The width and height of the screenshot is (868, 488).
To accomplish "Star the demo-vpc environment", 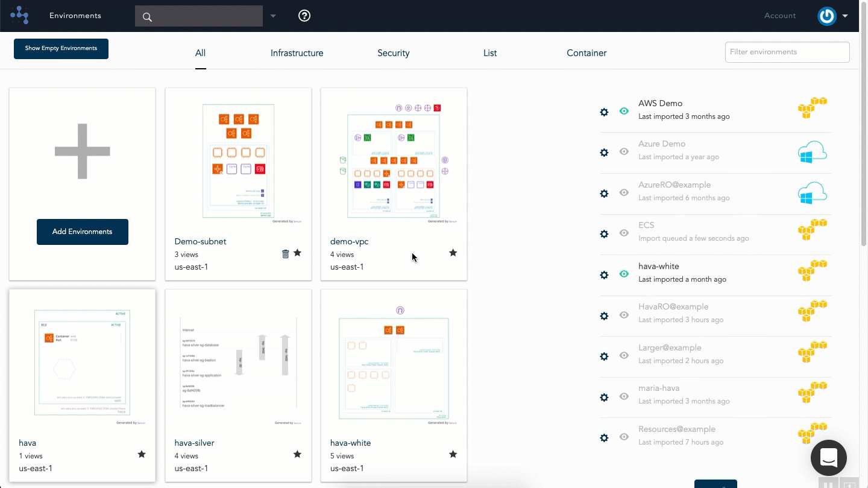I will 453,253.
